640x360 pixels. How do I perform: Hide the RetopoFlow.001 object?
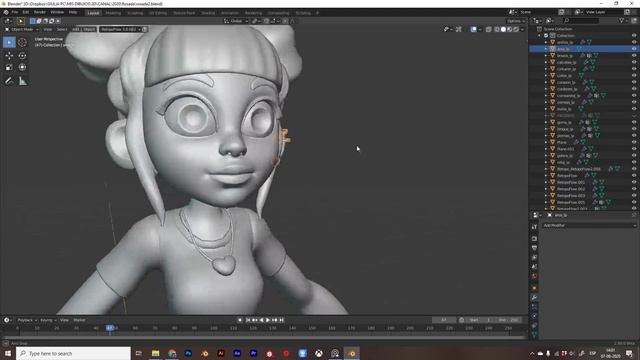(634, 182)
